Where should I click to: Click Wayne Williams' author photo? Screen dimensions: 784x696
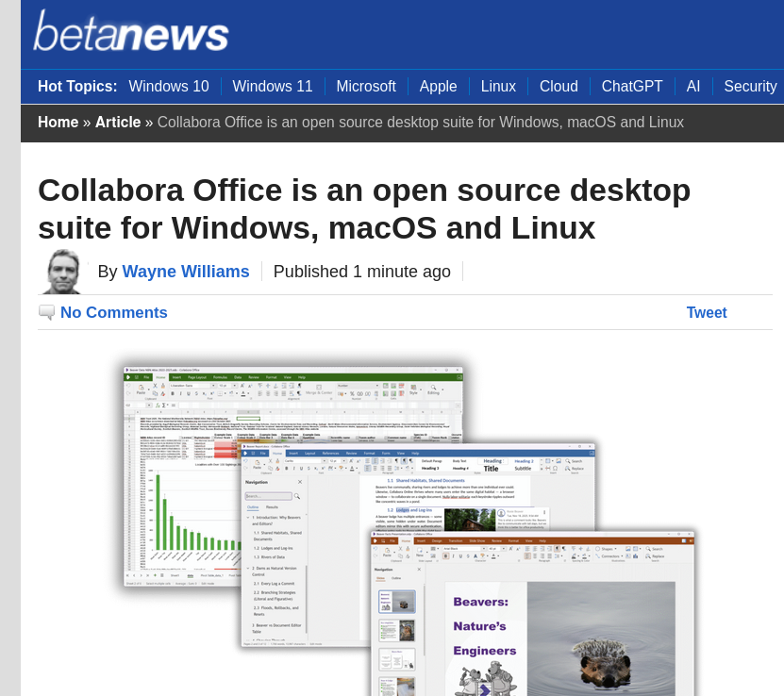tap(61, 272)
